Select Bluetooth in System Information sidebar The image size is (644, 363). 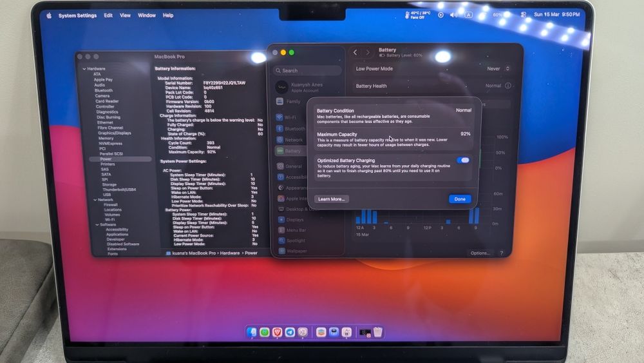pos(104,90)
